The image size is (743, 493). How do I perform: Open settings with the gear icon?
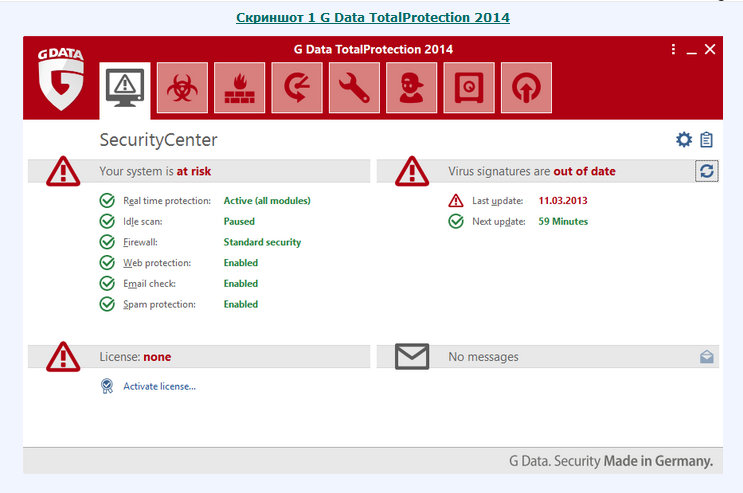684,140
